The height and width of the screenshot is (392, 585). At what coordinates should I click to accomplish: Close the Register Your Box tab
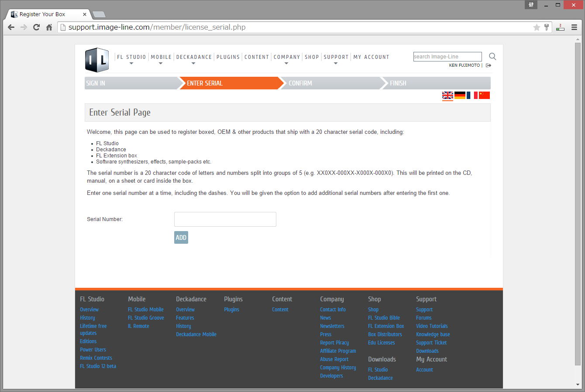pos(85,14)
